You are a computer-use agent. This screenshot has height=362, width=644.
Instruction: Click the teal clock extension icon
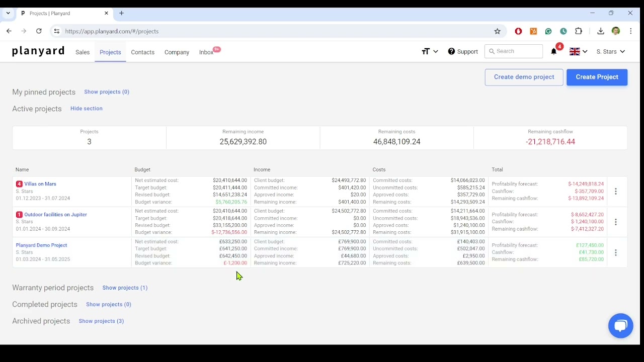point(563,31)
